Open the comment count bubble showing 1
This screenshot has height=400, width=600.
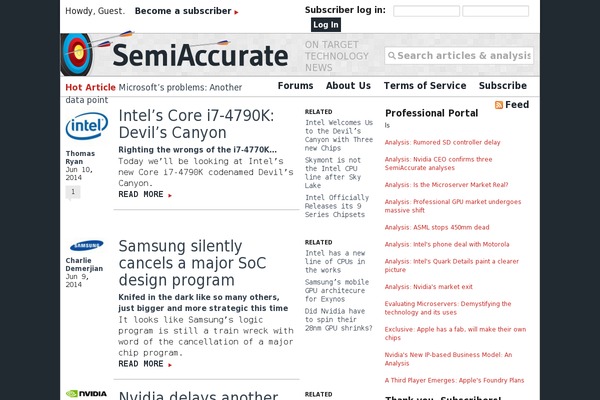tap(73, 192)
